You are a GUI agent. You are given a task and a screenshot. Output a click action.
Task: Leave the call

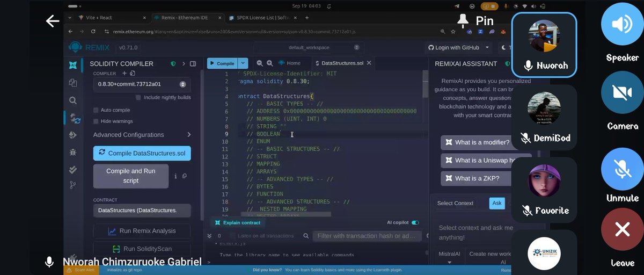622,230
